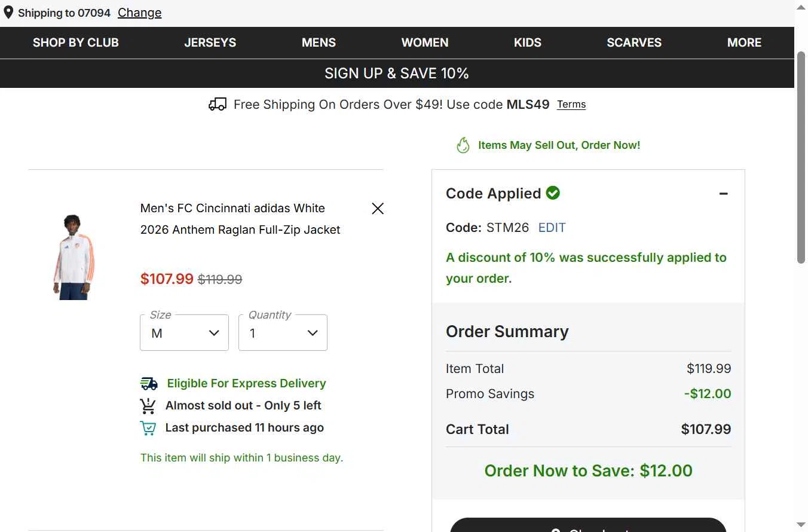Open the MENS menu
This screenshot has width=808, height=532.
pos(319,42)
